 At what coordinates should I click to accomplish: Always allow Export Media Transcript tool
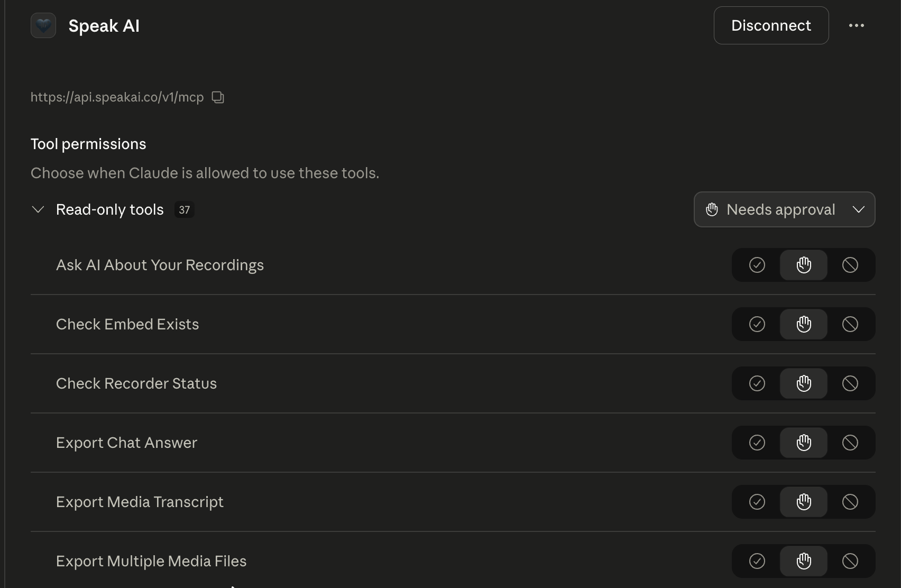click(757, 502)
